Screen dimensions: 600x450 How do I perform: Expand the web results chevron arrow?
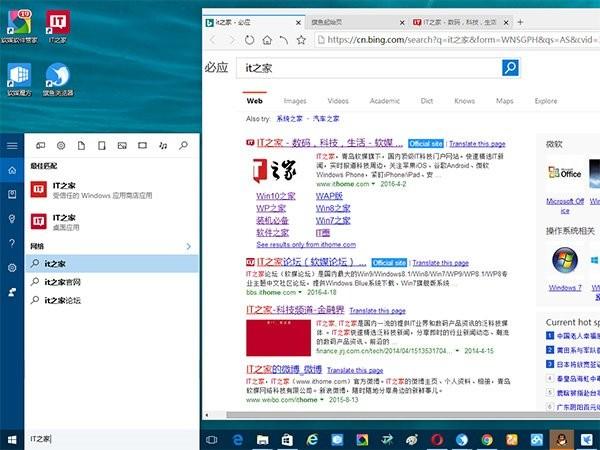point(188,246)
